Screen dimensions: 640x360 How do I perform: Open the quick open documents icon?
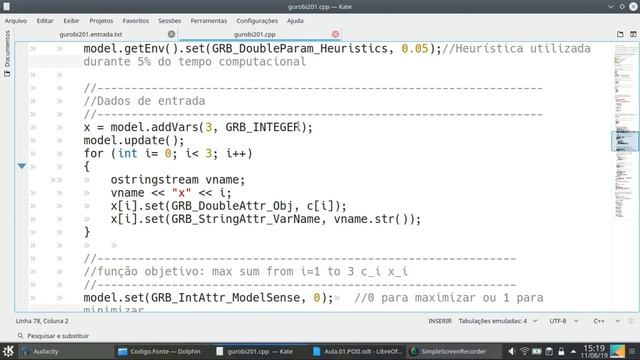point(620,34)
